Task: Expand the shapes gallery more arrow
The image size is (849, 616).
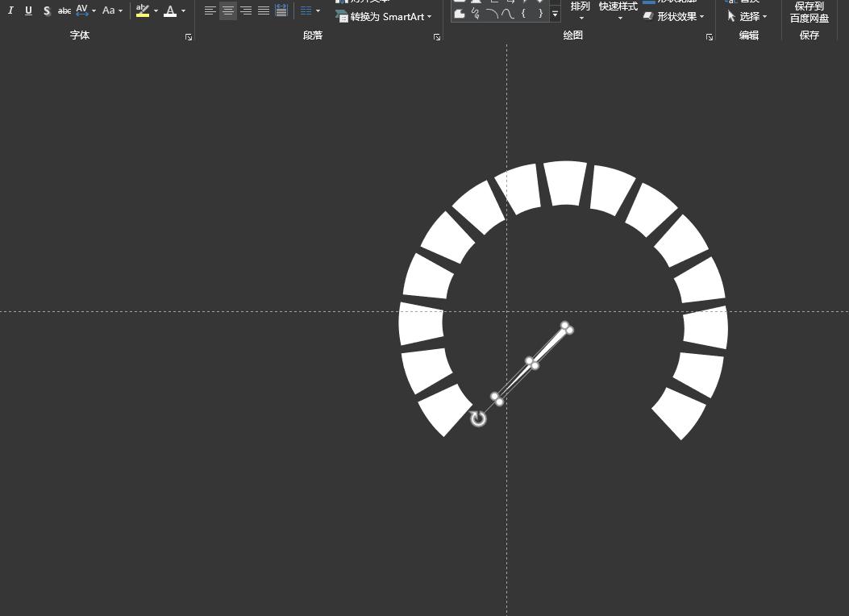Action: (555, 14)
